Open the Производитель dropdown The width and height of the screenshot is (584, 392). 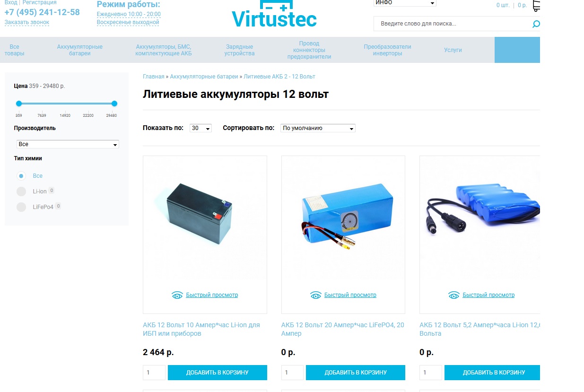pos(68,144)
